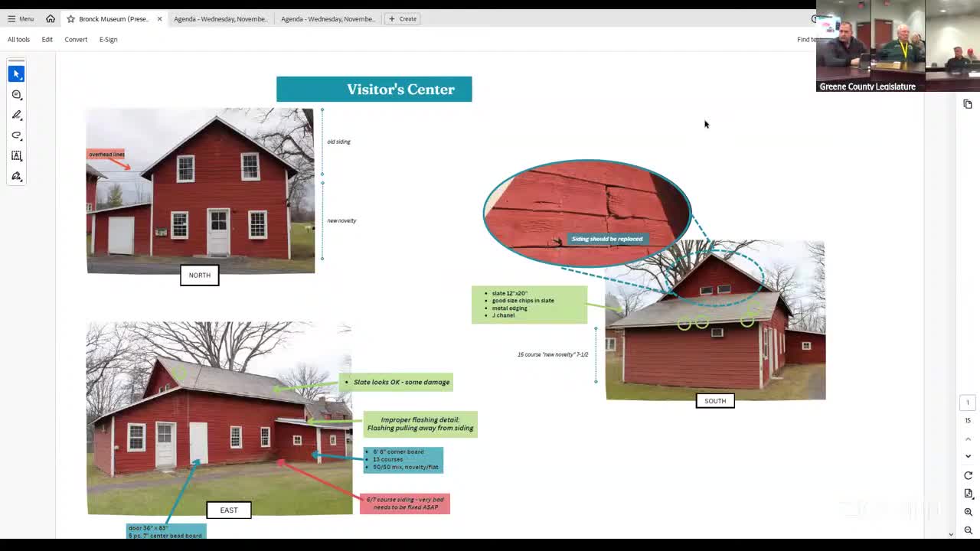Activate the add text box tool
This screenshot has height=551, width=980.
16,156
